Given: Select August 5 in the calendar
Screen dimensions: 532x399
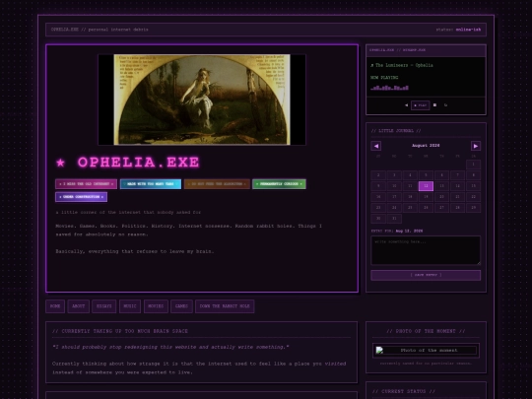Looking at the screenshot, I should [426, 175].
